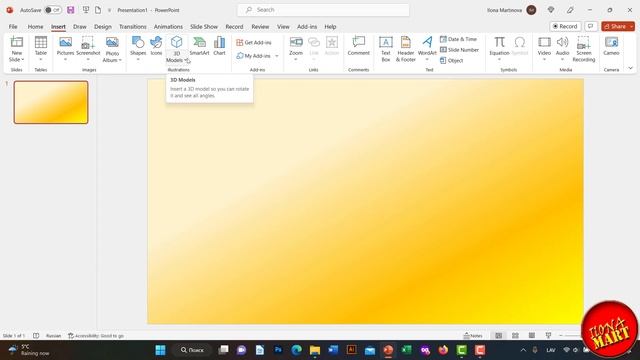
Task: Expand the Photo Album dropdown arrow
Action: click(120, 60)
